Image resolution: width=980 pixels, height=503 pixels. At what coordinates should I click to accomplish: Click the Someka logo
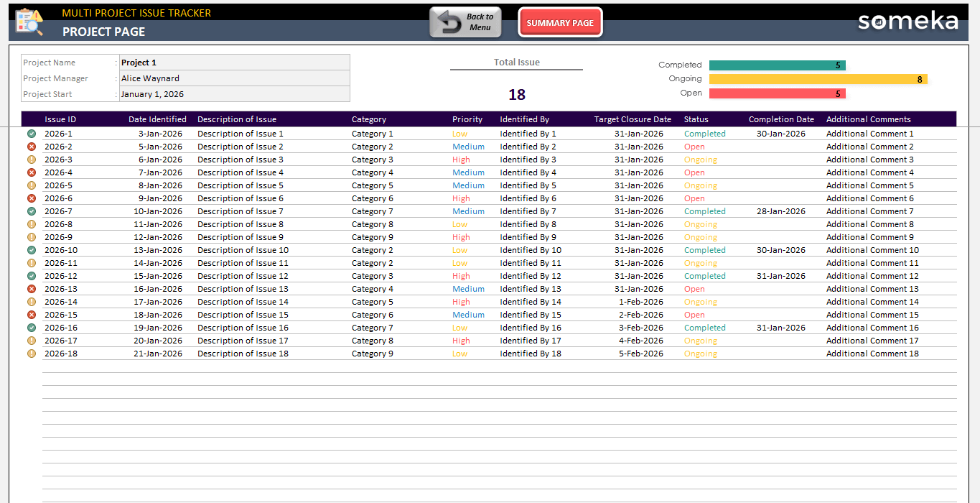tap(907, 21)
